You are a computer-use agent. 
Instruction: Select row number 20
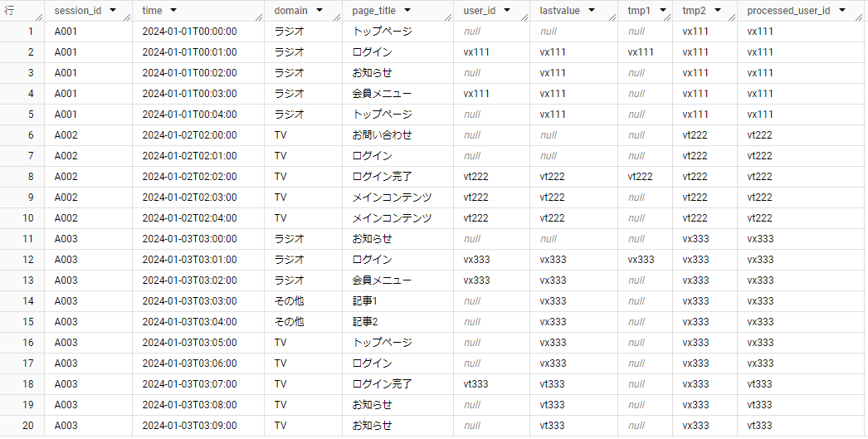coord(30,426)
